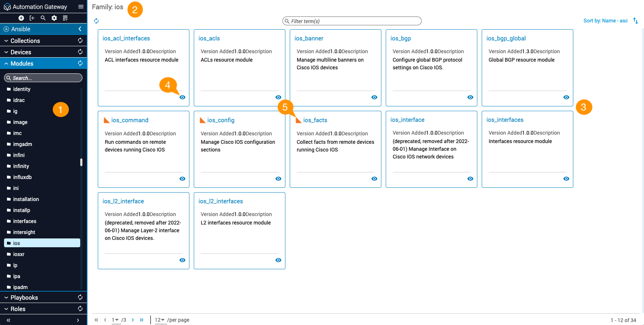The height and width of the screenshot is (325, 644).
Task: Click the settings gear icon
Action: [54, 18]
